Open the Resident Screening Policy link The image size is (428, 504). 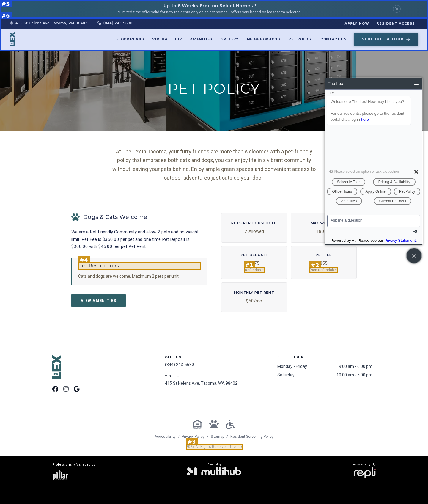(252, 437)
